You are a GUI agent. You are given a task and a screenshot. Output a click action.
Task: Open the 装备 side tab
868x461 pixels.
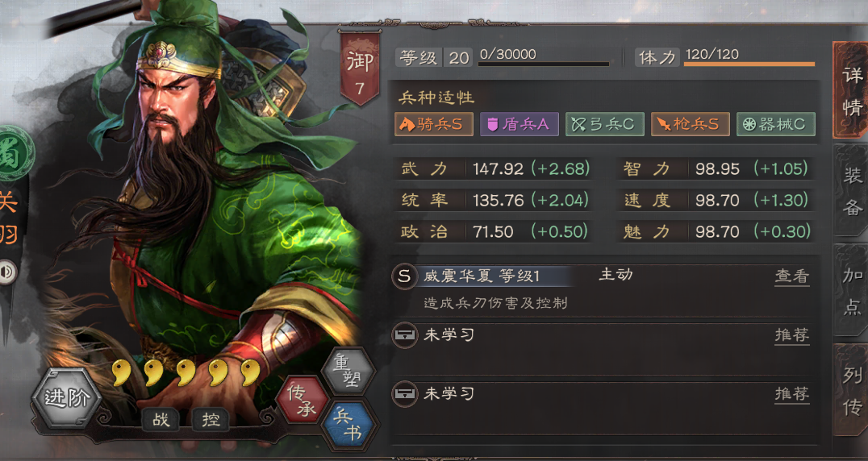coord(851,191)
